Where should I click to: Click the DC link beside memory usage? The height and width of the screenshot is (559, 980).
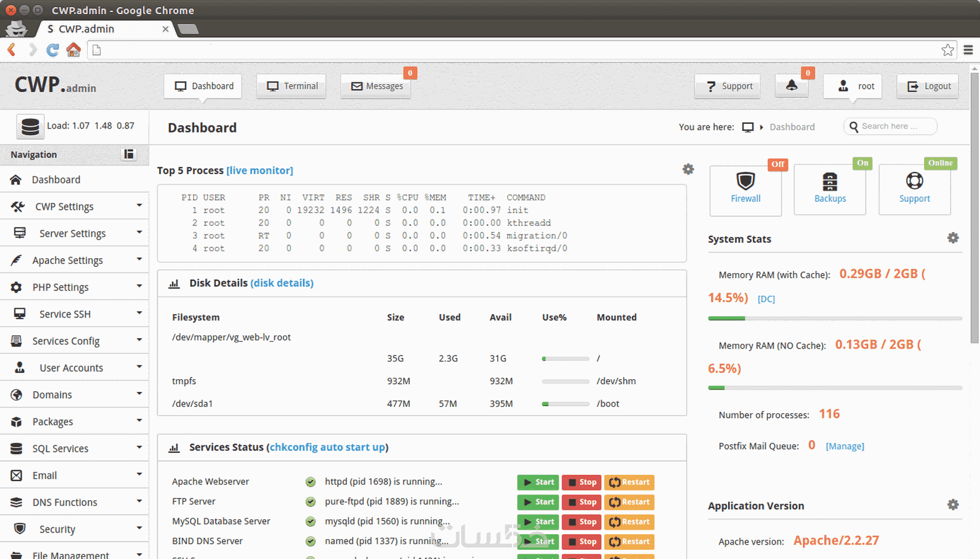coord(766,299)
